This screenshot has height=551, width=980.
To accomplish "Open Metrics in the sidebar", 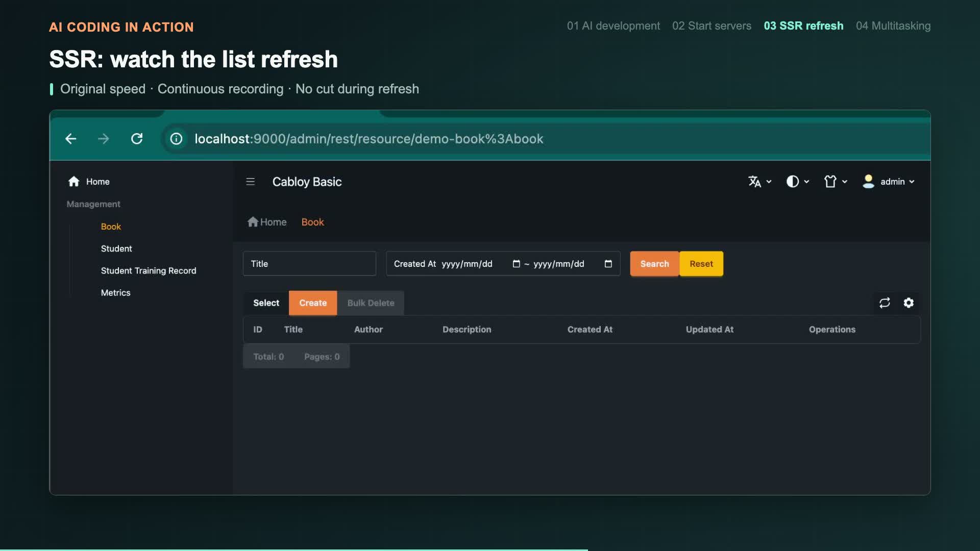I will pos(115,293).
